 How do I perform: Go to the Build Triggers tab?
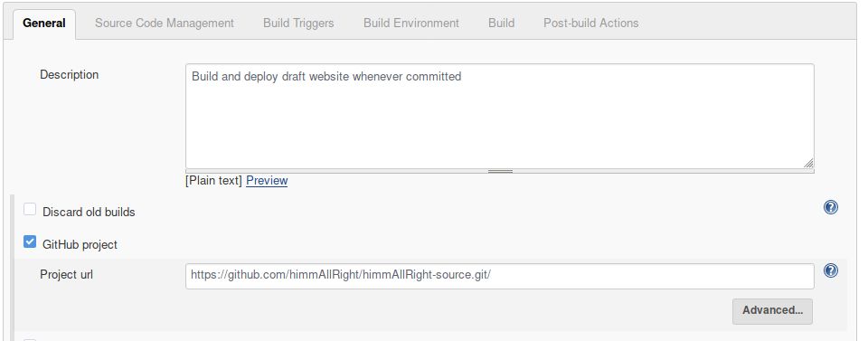pyautogui.click(x=298, y=24)
